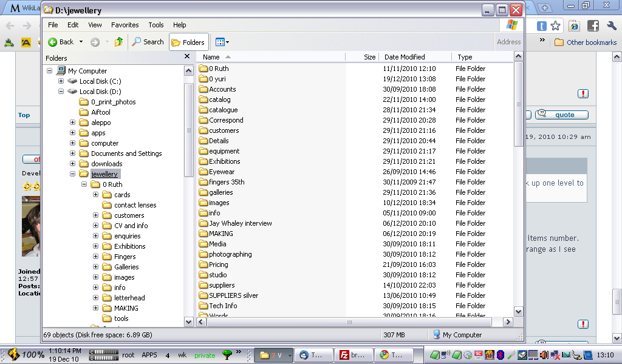Open the Tools menu
Viewport: 622px width, 364px height.
click(x=156, y=25)
